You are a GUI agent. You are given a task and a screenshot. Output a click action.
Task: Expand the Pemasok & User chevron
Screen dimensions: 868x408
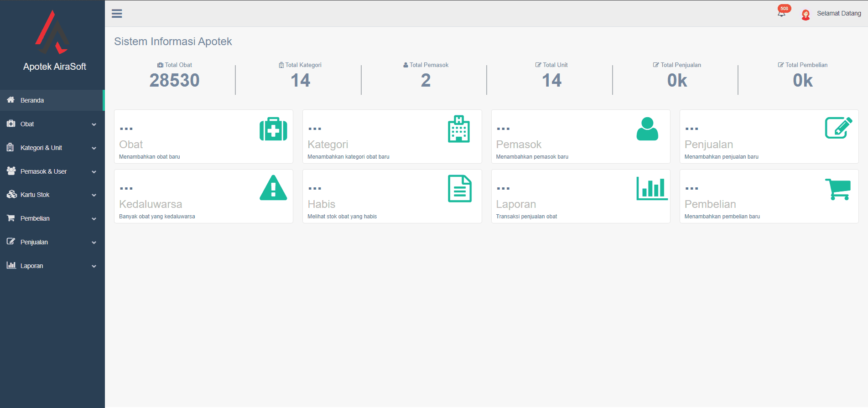[94, 172]
